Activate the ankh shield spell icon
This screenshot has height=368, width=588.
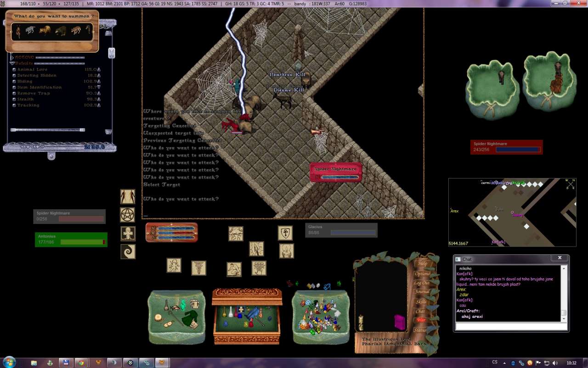[x=285, y=233]
